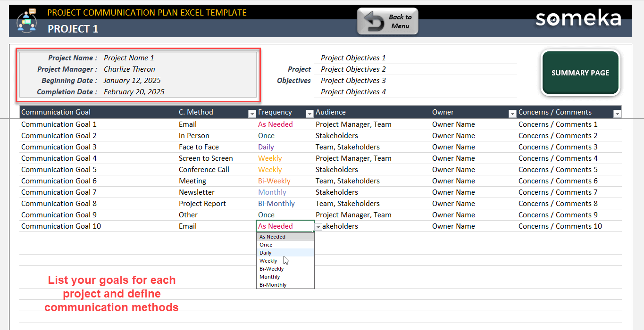Open the Concerns / Comments filter arrow
Image resolution: width=644 pixels, height=330 pixels.
pyautogui.click(x=617, y=114)
